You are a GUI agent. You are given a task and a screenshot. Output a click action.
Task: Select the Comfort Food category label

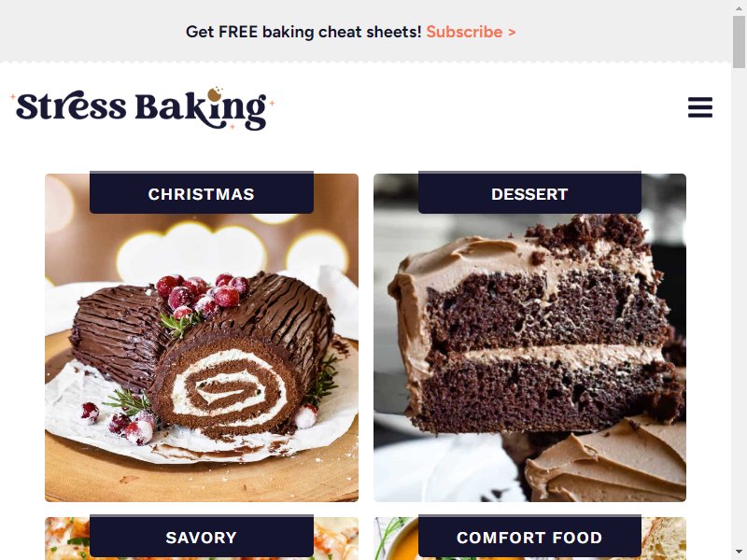(x=529, y=537)
